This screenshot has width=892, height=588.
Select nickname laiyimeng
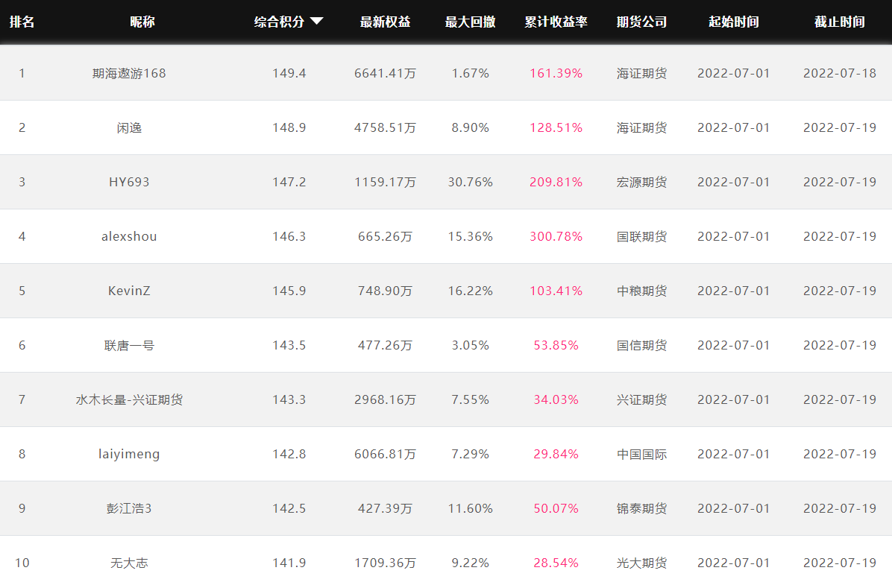point(129,455)
